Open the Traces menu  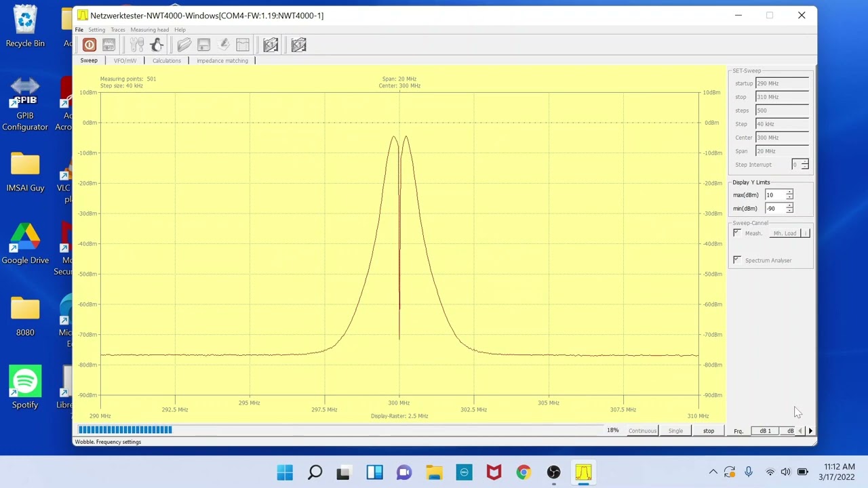pyautogui.click(x=118, y=30)
